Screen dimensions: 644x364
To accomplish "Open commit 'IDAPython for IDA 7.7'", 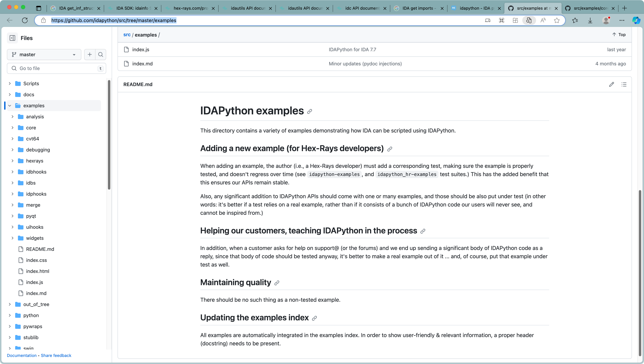I will coord(352,50).
